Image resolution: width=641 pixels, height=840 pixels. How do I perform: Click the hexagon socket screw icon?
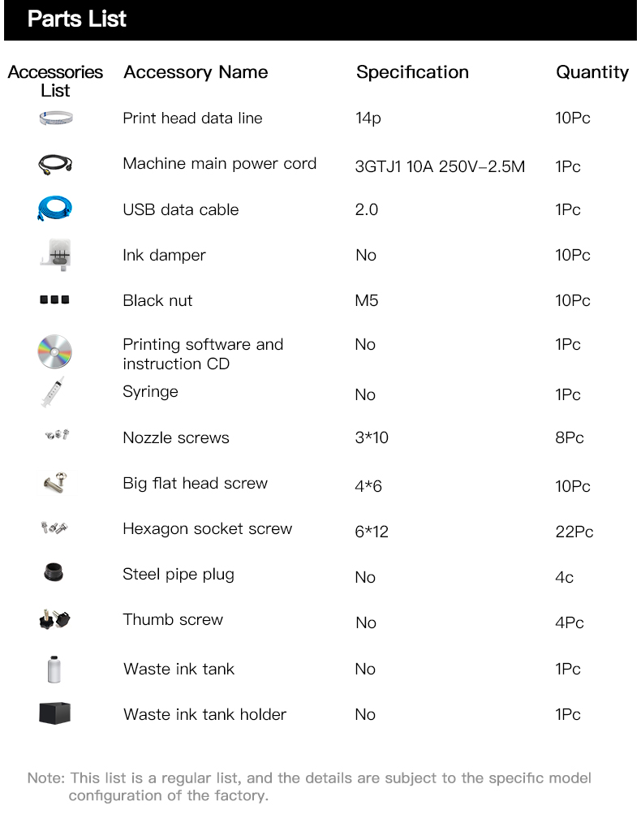(x=54, y=529)
